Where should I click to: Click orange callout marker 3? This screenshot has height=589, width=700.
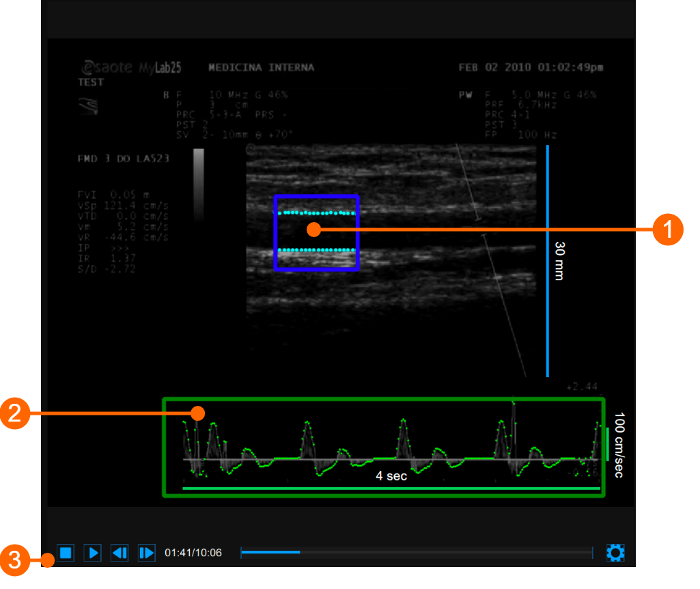16,558
